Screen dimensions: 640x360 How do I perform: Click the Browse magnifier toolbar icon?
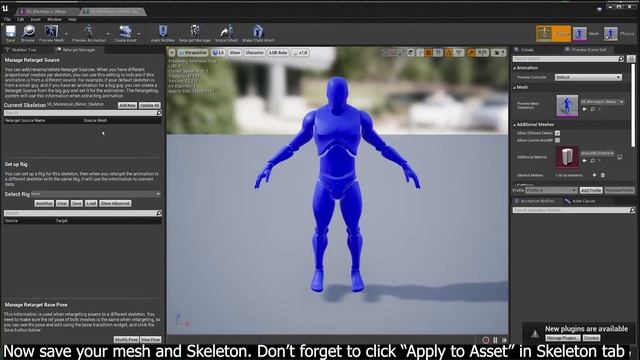28,32
